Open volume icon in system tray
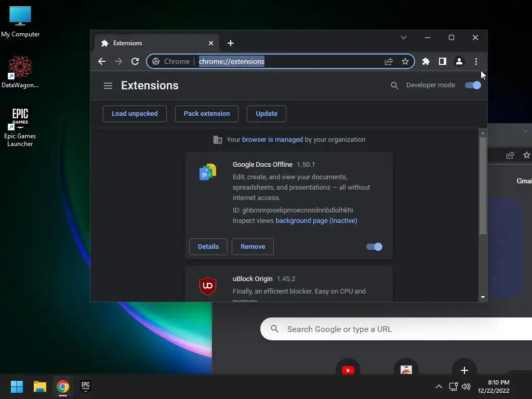 [466, 387]
